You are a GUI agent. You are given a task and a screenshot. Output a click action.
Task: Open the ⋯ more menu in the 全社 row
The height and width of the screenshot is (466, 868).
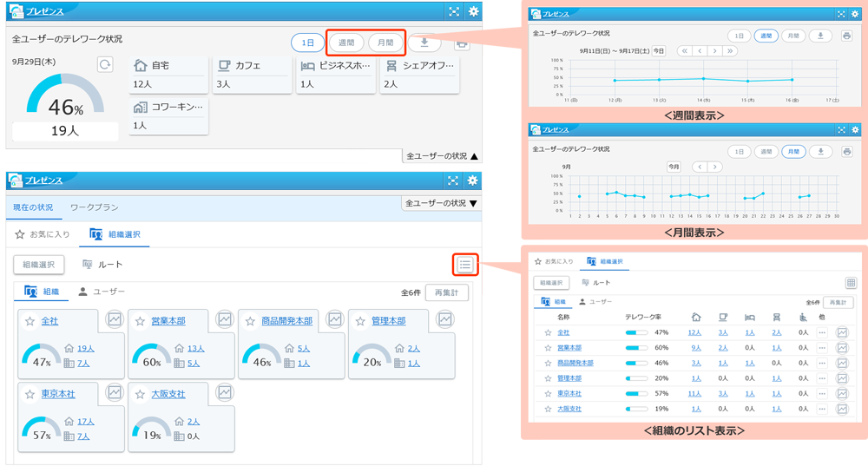point(822,332)
